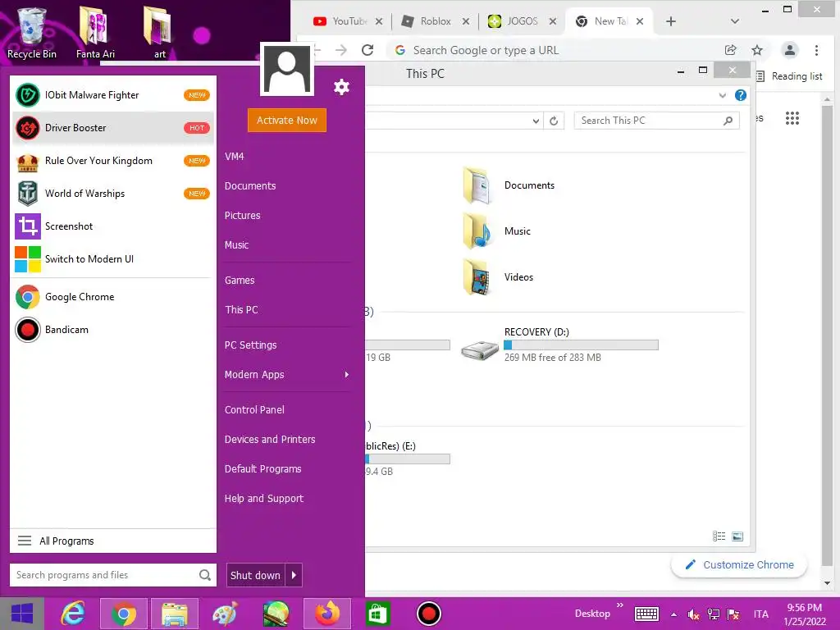This screenshot has height=630, width=840.
Task: Click This PC help question icon
Action: (x=741, y=95)
